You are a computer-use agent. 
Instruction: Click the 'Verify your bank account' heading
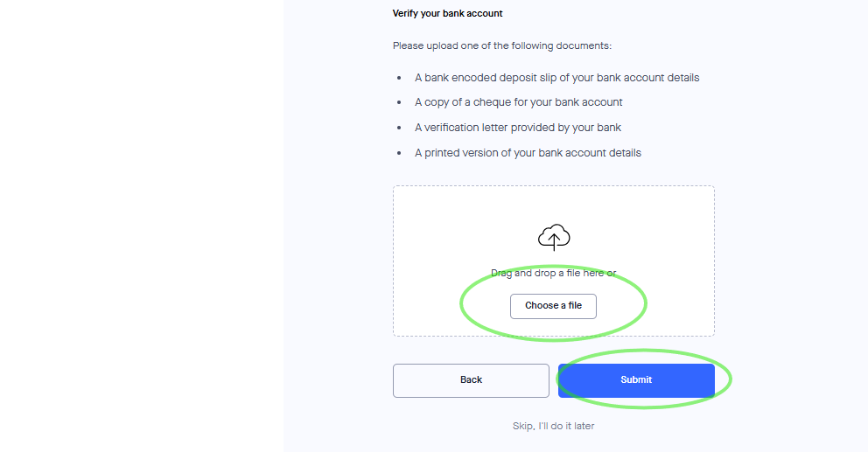(x=447, y=14)
